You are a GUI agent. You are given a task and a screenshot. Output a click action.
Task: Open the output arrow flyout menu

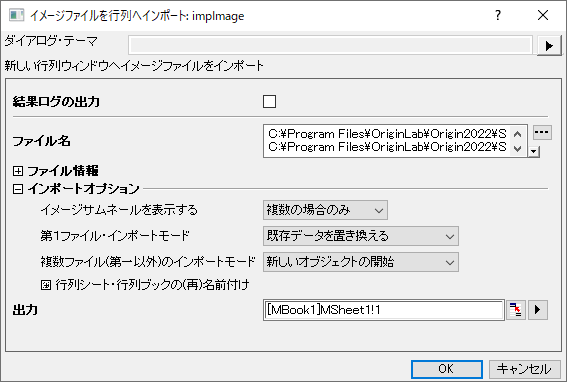click(538, 310)
